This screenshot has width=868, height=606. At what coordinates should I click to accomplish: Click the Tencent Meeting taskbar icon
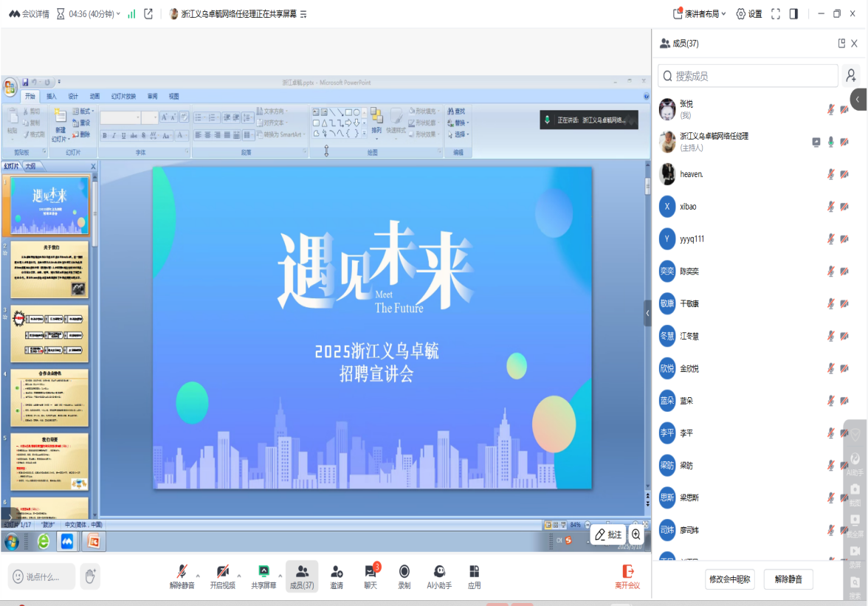67,542
